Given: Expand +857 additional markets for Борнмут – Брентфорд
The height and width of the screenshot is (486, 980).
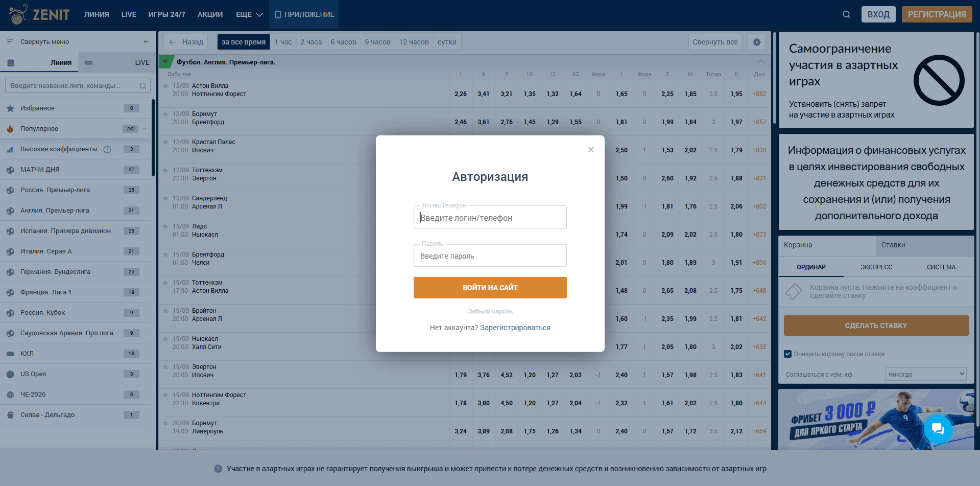Looking at the screenshot, I should 759,122.
